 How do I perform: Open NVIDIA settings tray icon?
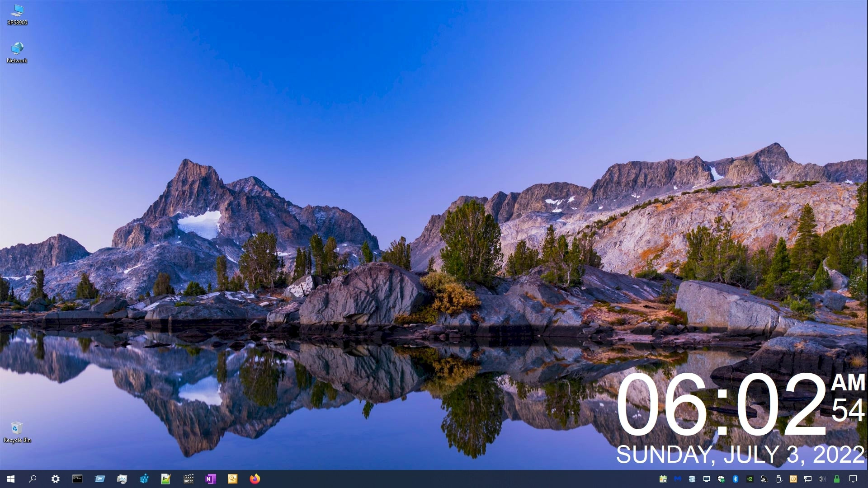750,479
